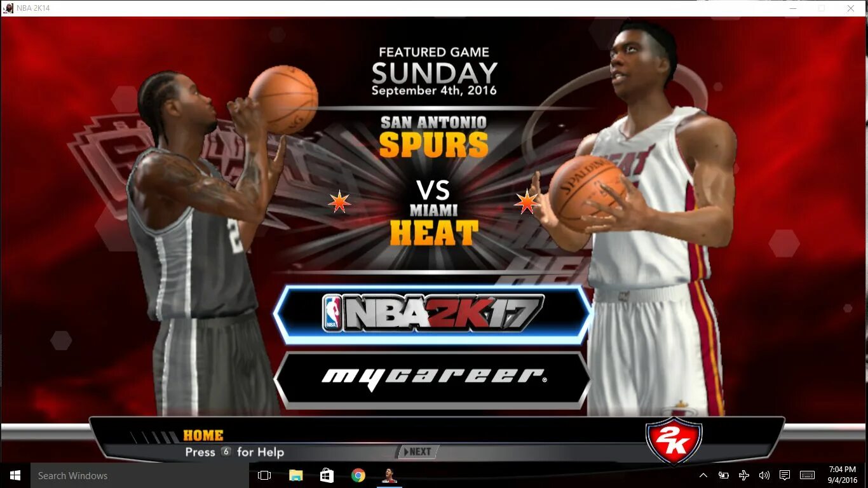
Task: Click the NBA 2K14 title bar icon
Action: 8,8
